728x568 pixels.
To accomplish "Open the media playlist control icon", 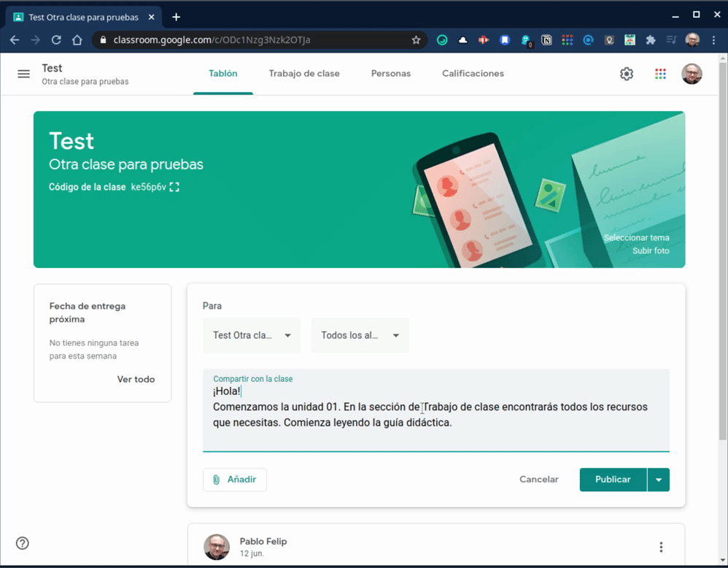I will 671,40.
